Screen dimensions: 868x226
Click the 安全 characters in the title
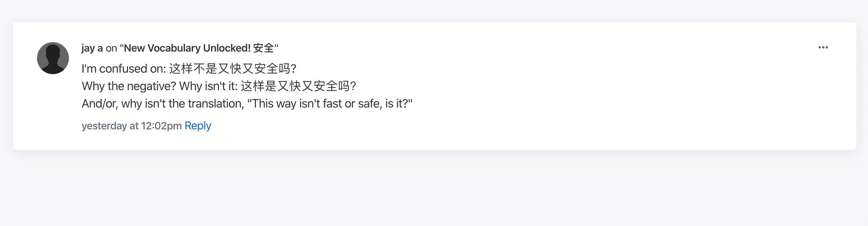[264, 48]
